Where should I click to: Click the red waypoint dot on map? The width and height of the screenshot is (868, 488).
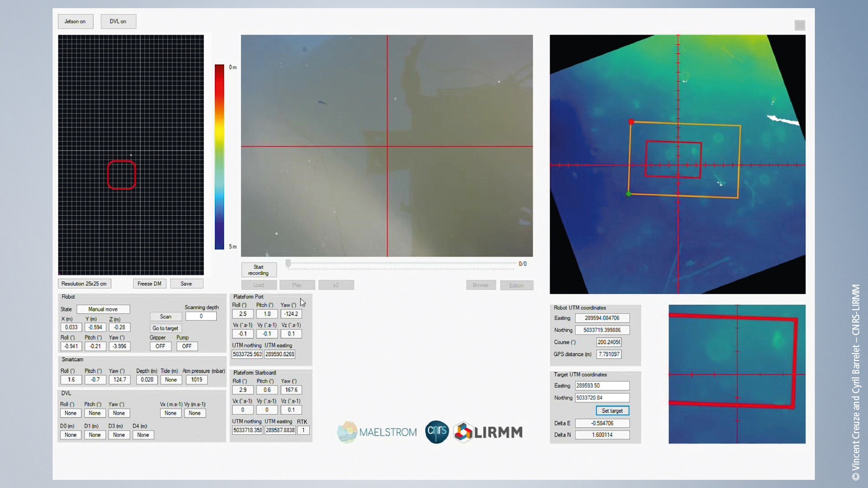[631, 122]
